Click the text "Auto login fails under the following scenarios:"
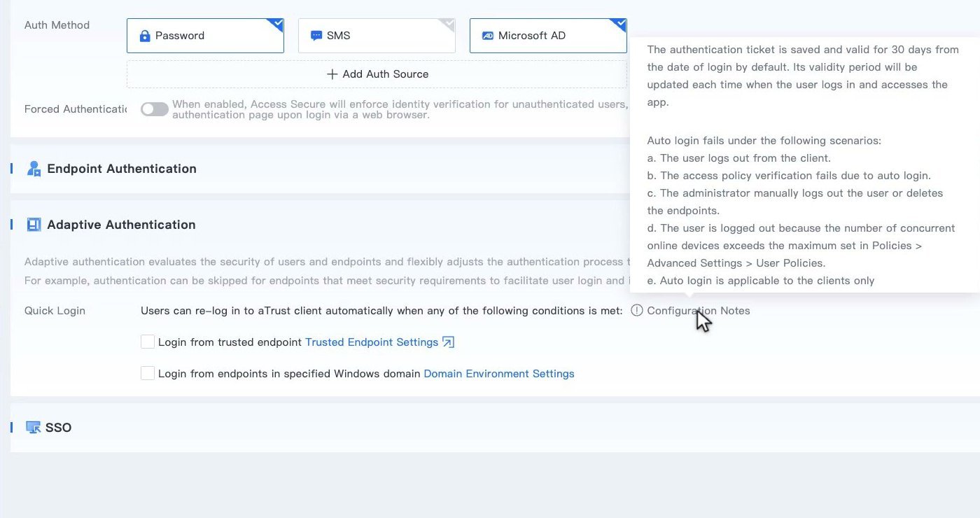 click(764, 141)
